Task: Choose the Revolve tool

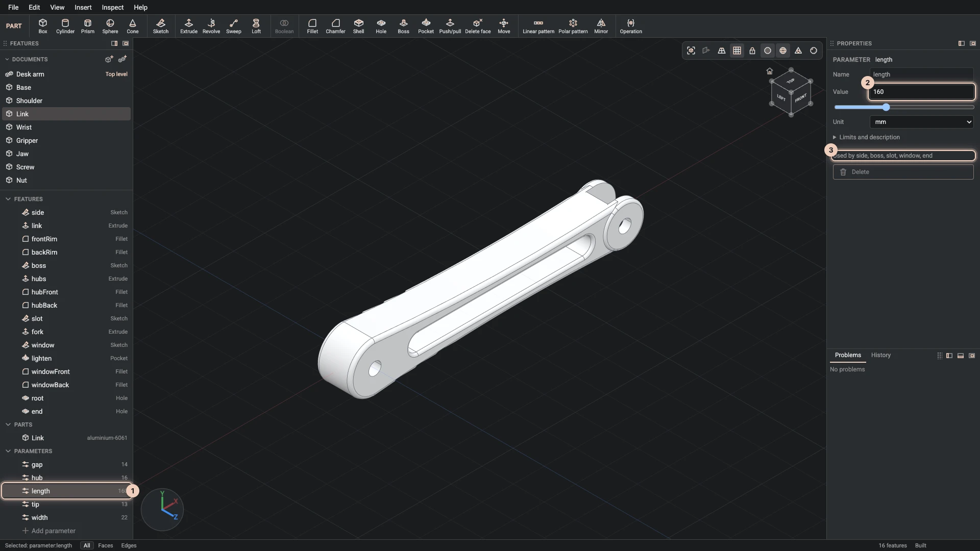Action: [x=211, y=26]
